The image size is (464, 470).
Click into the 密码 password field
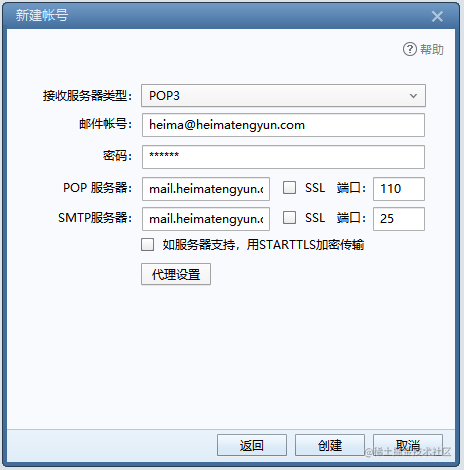pos(283,157)
